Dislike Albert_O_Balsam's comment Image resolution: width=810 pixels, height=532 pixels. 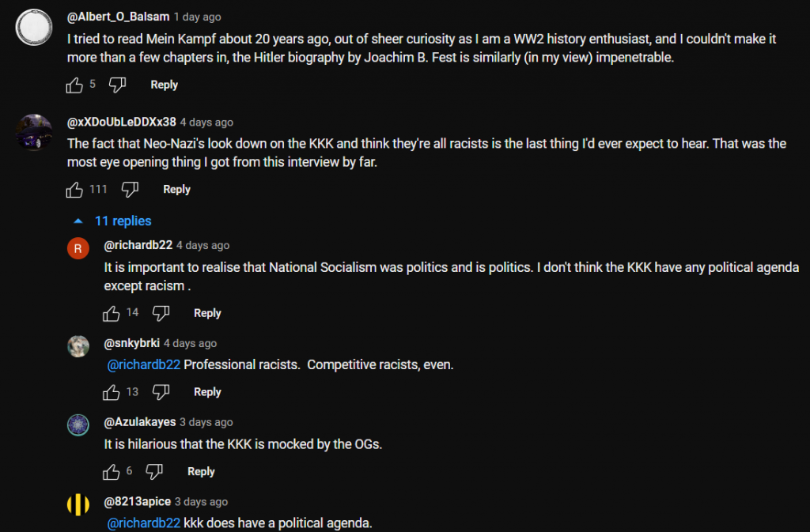click(x=117, y=85)
